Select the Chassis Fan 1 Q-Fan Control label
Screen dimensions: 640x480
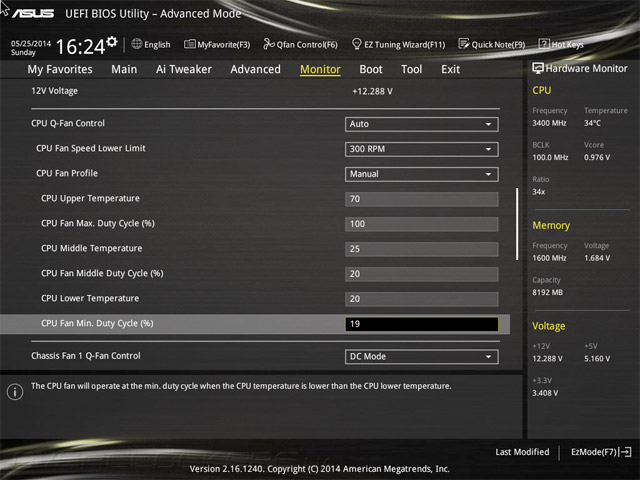coord(86,356)
